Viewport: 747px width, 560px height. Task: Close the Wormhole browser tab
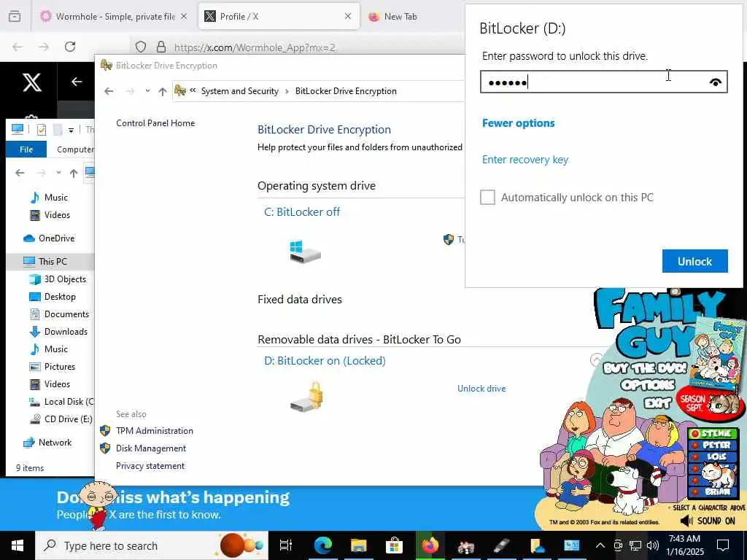coord(184,16)
